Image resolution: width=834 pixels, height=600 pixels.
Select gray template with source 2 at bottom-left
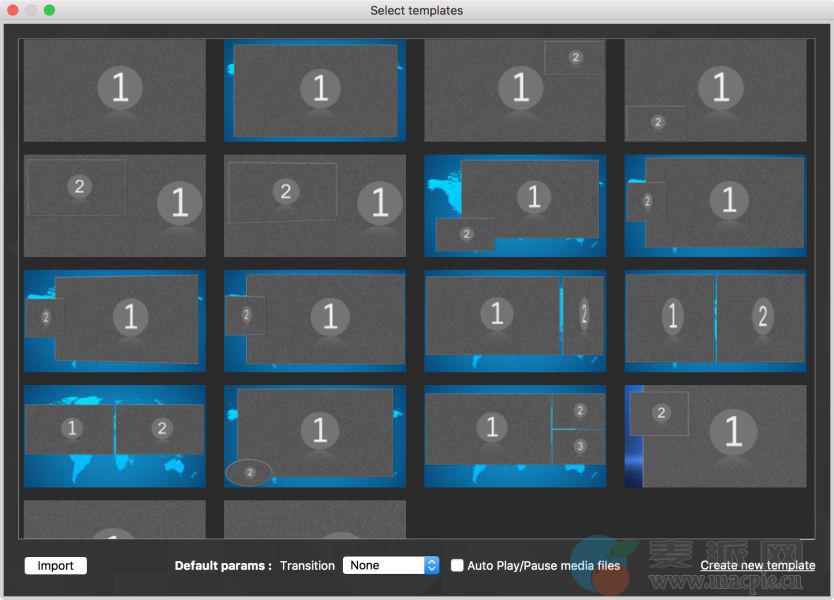(x=715, y=90)
